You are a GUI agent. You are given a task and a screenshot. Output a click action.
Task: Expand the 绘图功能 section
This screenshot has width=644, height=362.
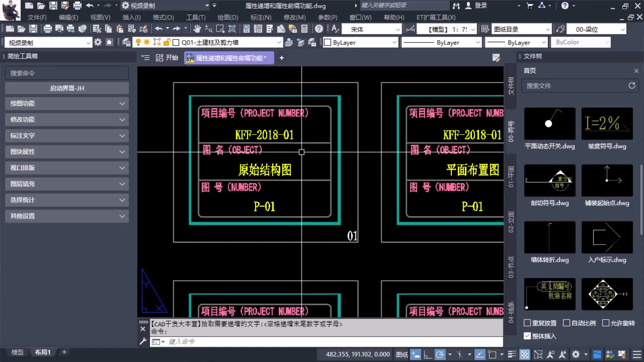66,104
